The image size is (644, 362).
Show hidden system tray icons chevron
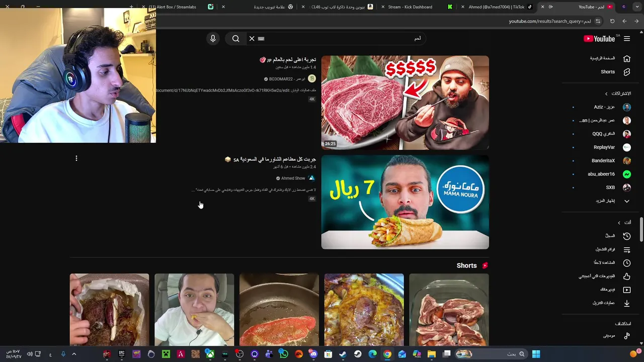[74, 354]
